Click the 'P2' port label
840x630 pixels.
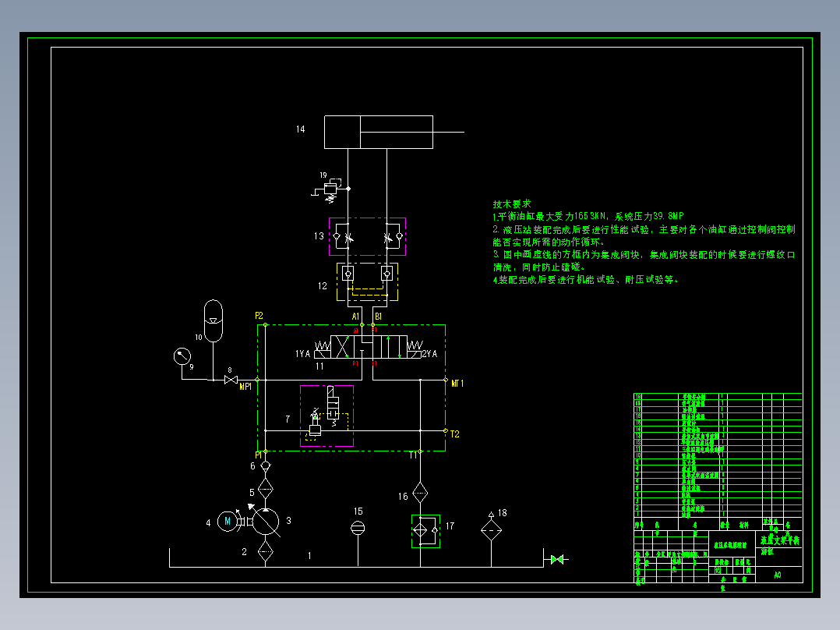tap(259, 316)
